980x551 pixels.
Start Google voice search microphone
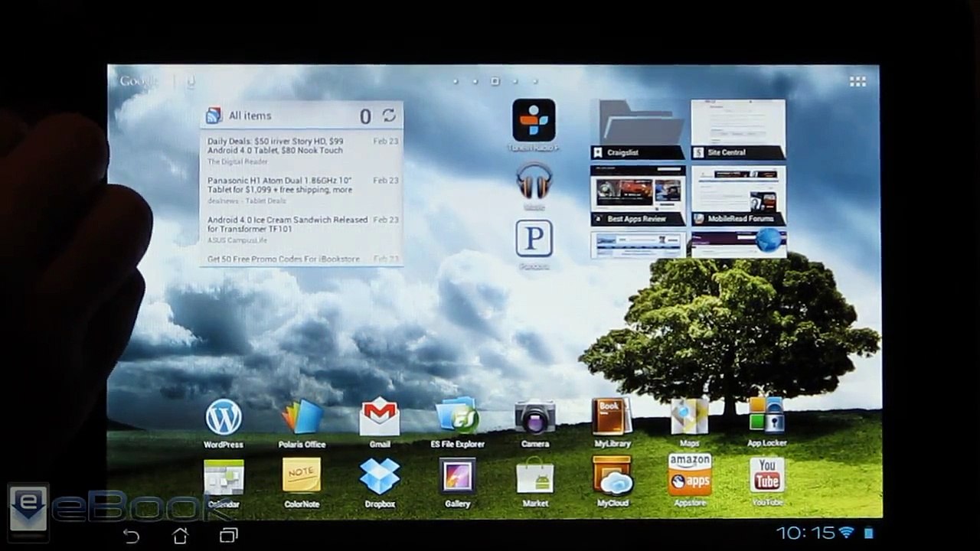191,81
